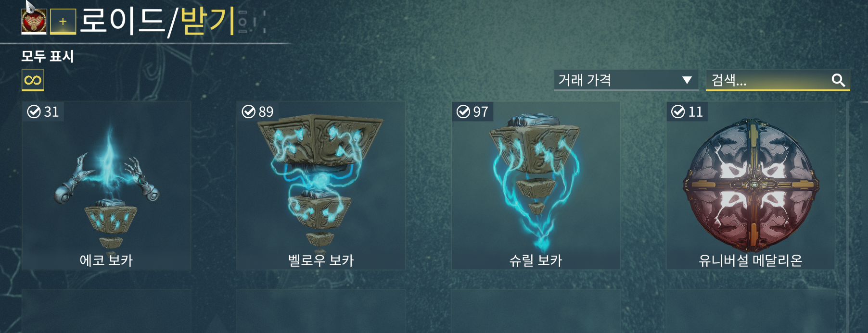Click the magnifying glass search icon
Viewport: 868px width, 333px height.
[838, 80]
